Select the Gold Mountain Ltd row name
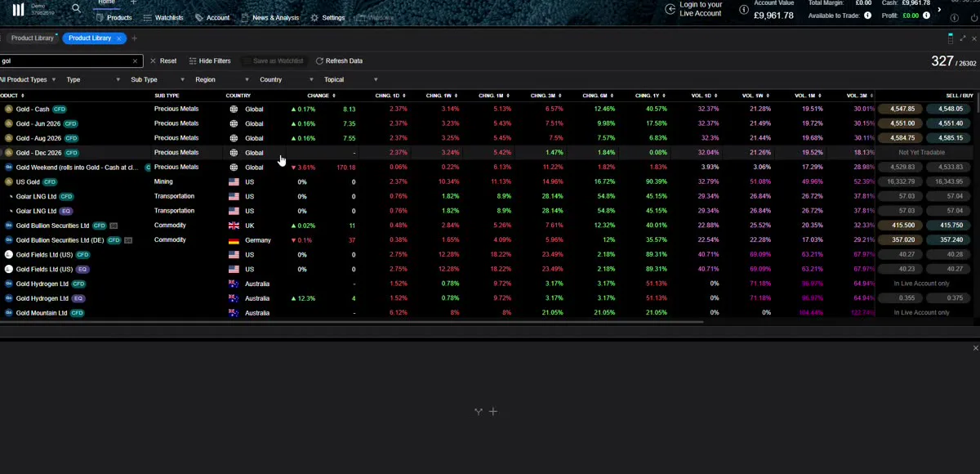 click(x=41, y=313)
